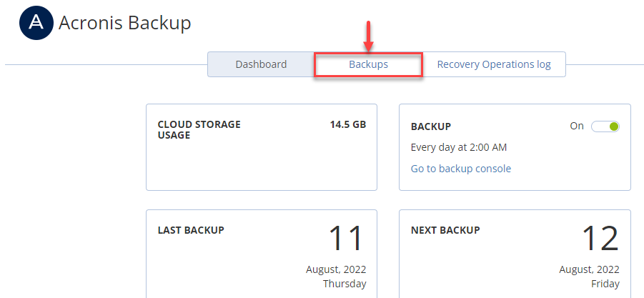Click the last backup day number 11
Screen dimensions: 644x298
point(347,239)
